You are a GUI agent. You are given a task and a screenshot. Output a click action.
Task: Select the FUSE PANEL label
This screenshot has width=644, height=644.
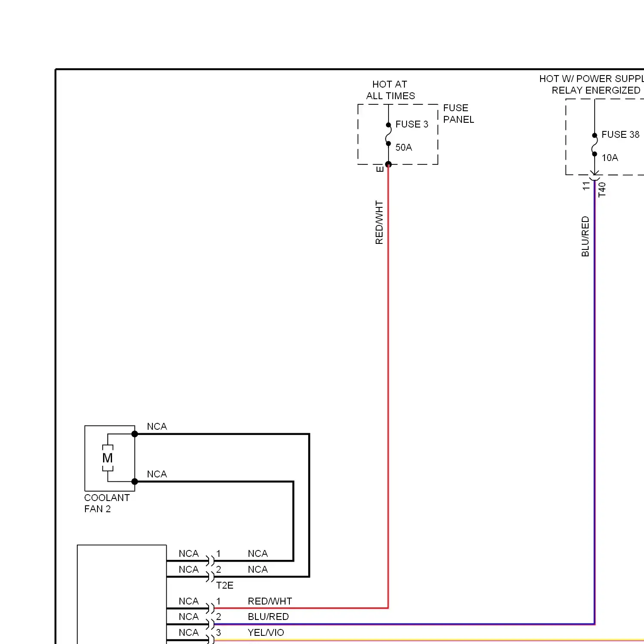pyautogui.click(x=459, y=114)
